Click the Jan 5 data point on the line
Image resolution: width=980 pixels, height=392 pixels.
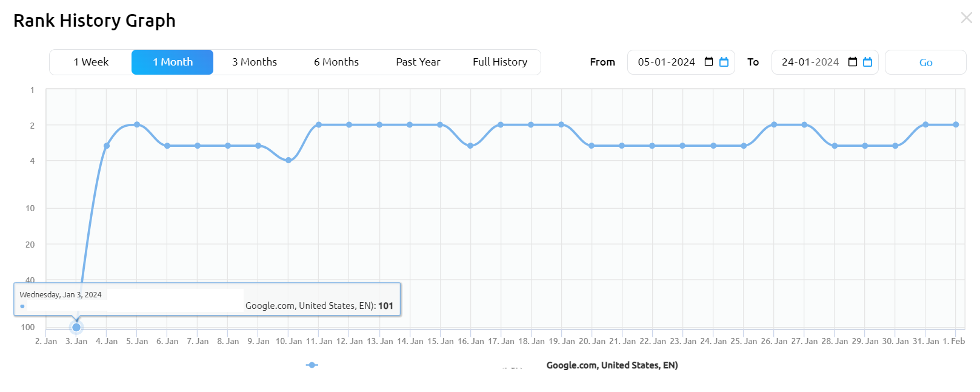point(137,124)
